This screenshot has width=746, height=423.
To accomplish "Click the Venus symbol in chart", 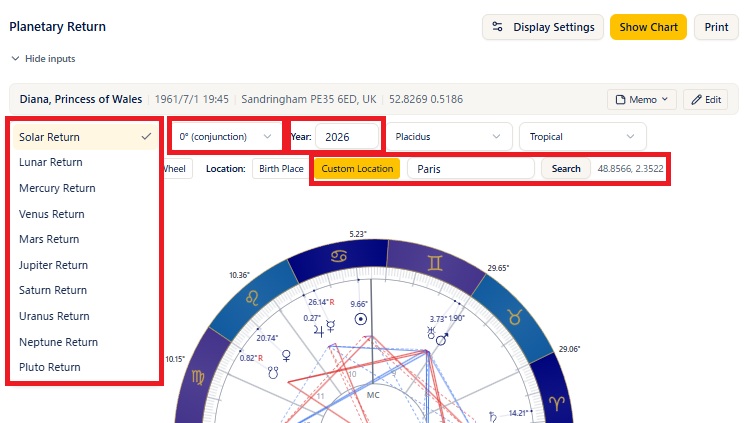I will (x=286, y=355).
